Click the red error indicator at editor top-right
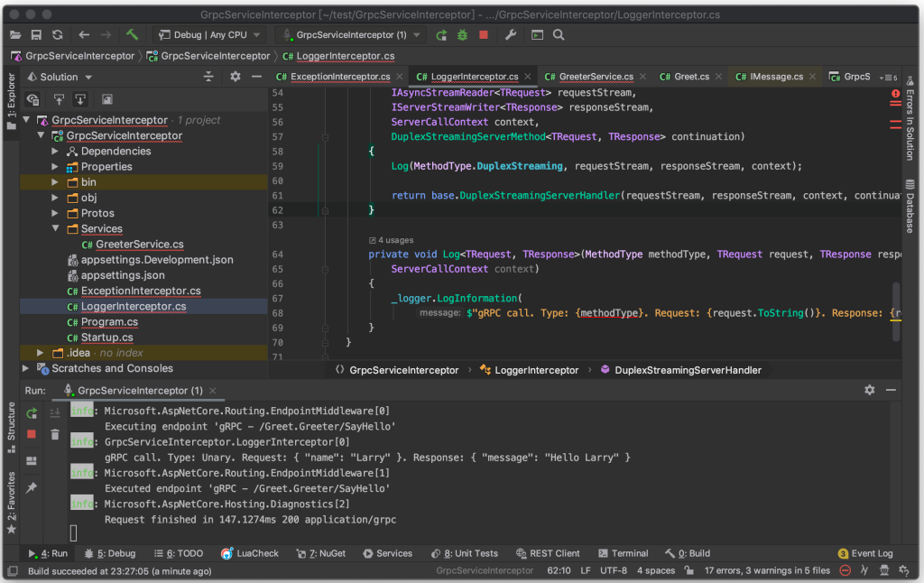 (896, 94)
